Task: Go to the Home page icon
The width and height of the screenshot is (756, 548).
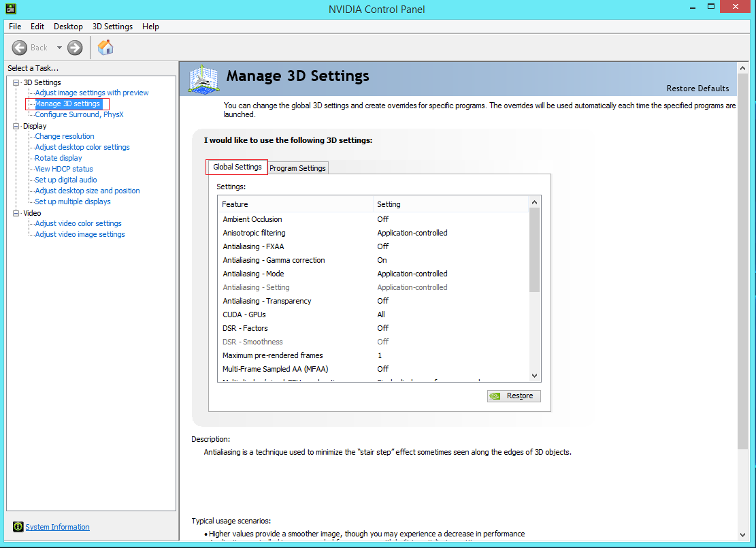Action: 105,47
